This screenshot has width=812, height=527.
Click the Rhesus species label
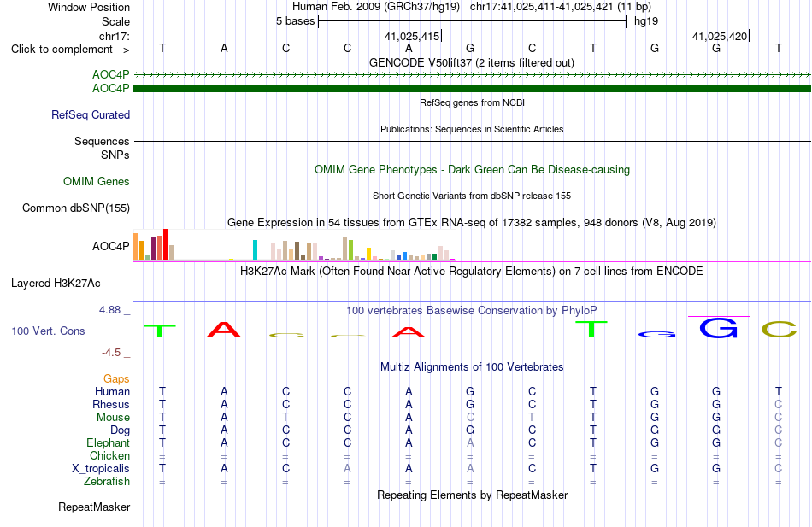(111, 404)
